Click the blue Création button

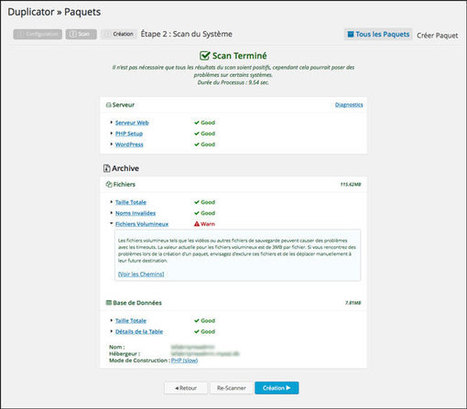coord(277,388)
